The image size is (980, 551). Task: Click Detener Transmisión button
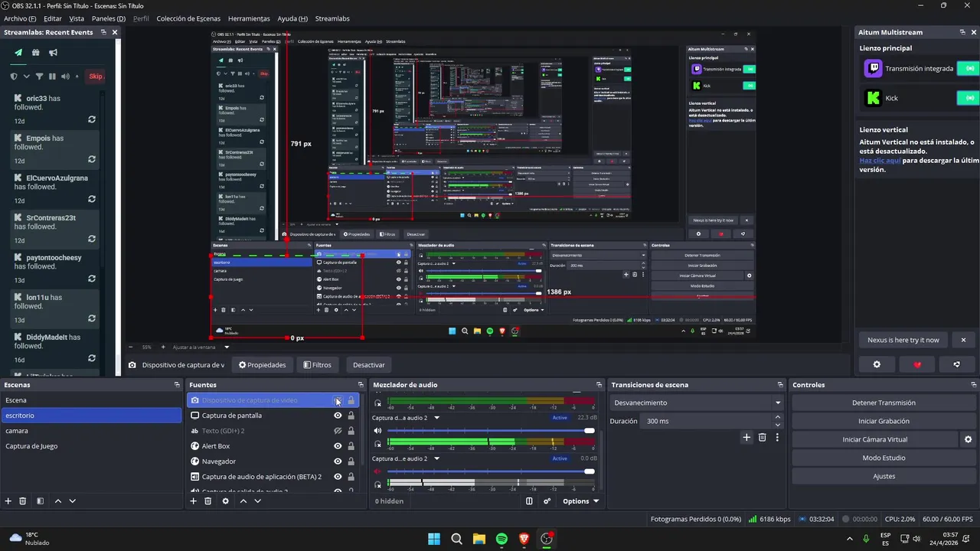[x=884, y=403]
